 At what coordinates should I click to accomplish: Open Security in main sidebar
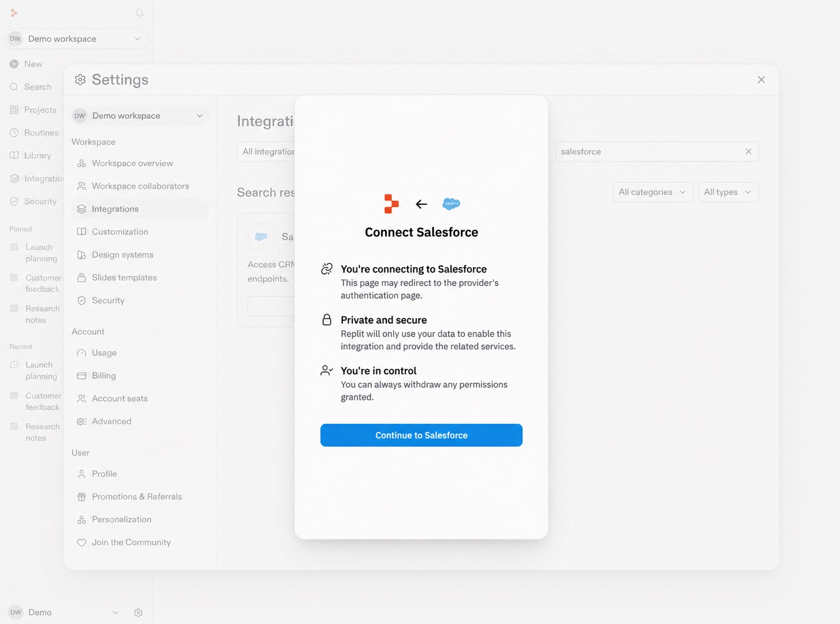(x=33, y=201)
